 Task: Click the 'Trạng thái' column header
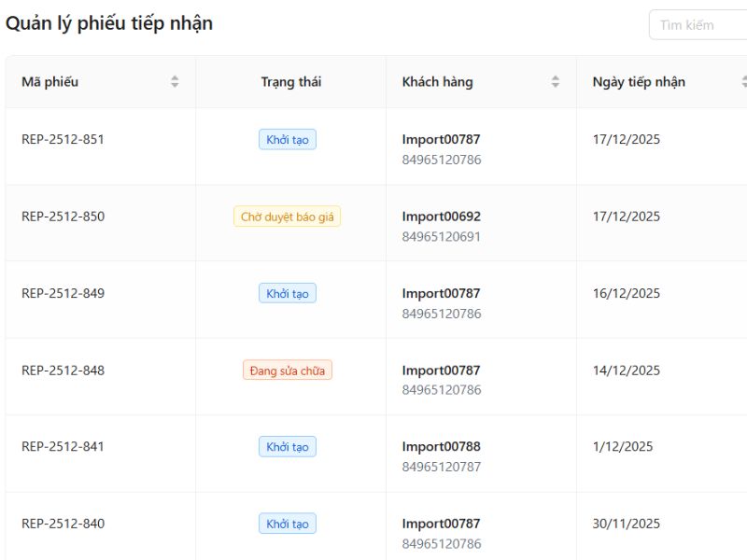[x=288, y=81]
